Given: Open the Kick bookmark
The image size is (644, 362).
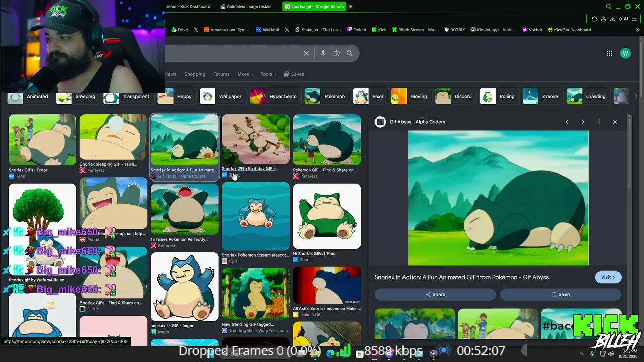Looking at the screenshot, I should (x=379, y=30).
